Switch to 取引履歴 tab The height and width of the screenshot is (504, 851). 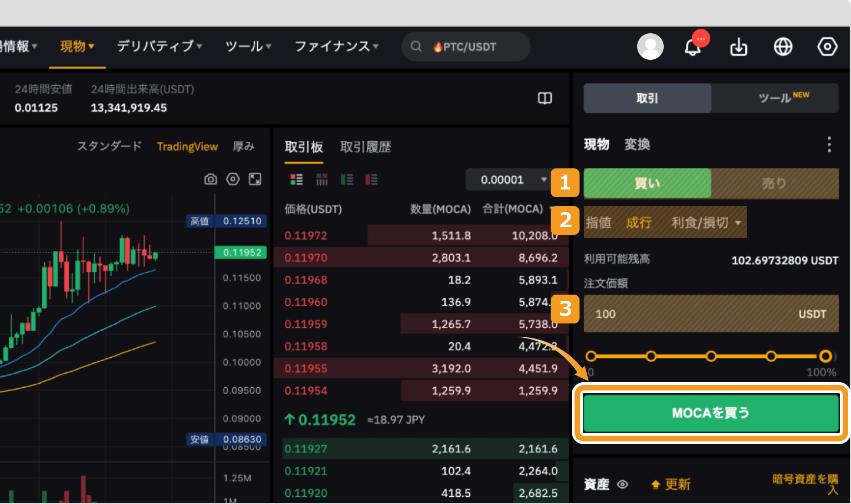(366, 147)
